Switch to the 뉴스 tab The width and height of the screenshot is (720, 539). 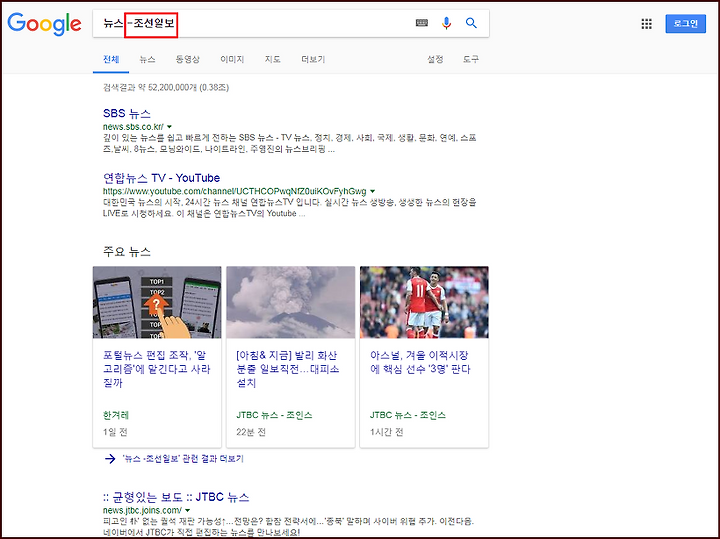click(147, 59)
